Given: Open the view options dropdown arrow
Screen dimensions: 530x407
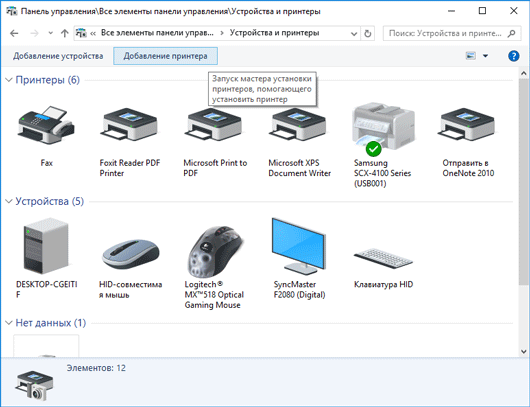Looking at the screenshot, I should click(485, 56).
